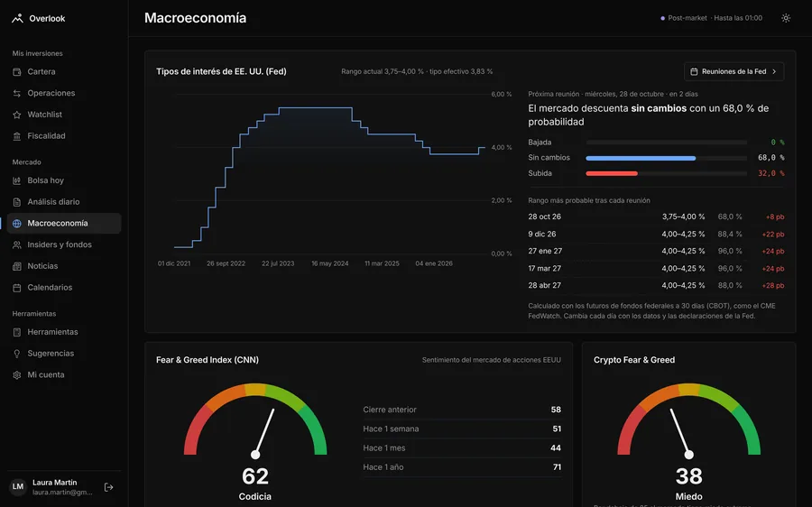
Task: Open Bolsa hoy market view
Action: [64, 180]
